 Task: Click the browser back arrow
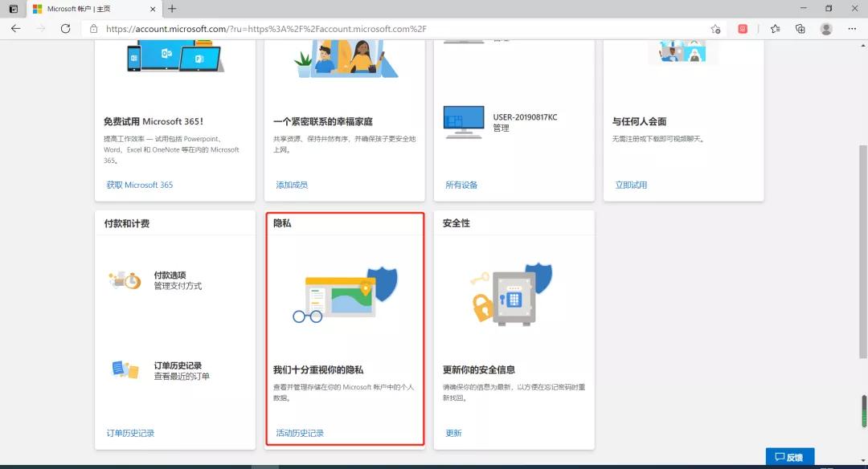(x=15, y=28)
